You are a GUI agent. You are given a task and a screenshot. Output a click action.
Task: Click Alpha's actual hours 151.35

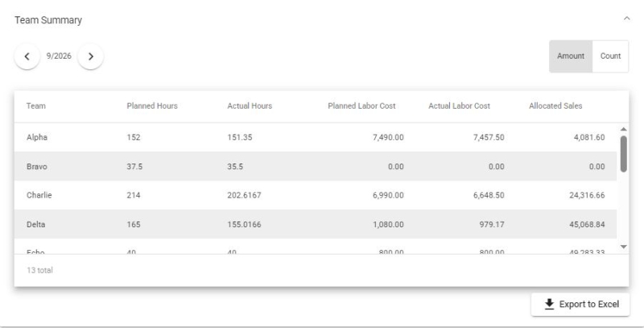tap(240, 137)
